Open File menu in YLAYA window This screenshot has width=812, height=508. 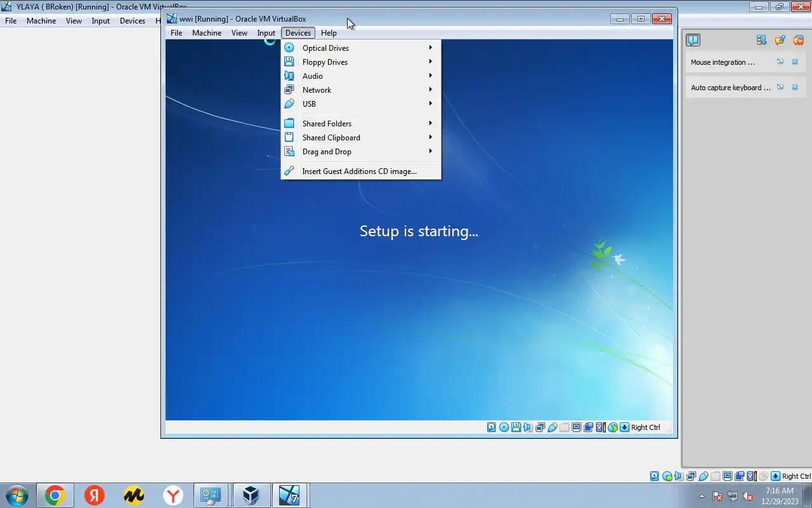coord(11,20)
